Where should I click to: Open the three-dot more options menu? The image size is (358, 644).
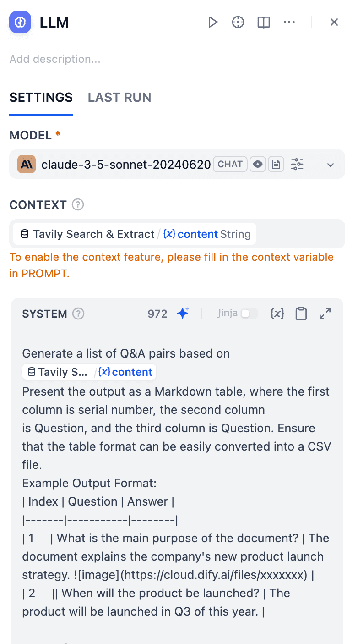pyautogui.click(x=289, y=22)
